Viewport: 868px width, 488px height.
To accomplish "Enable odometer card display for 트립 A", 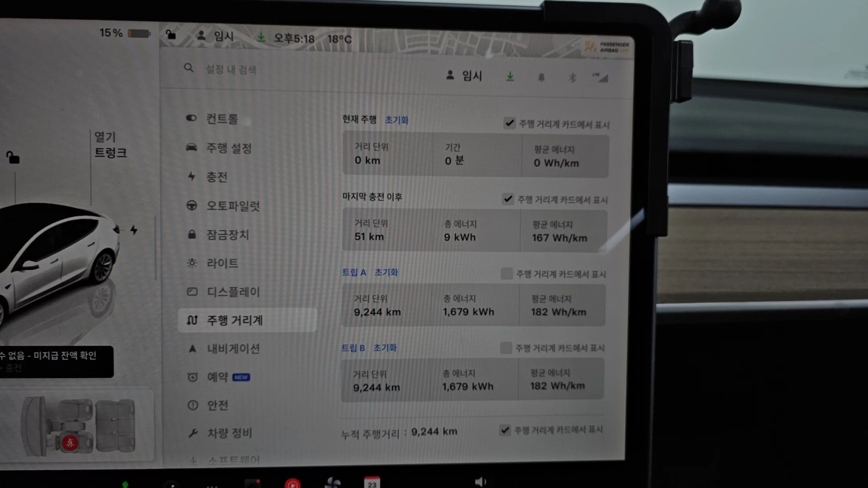I will [506, 274].
